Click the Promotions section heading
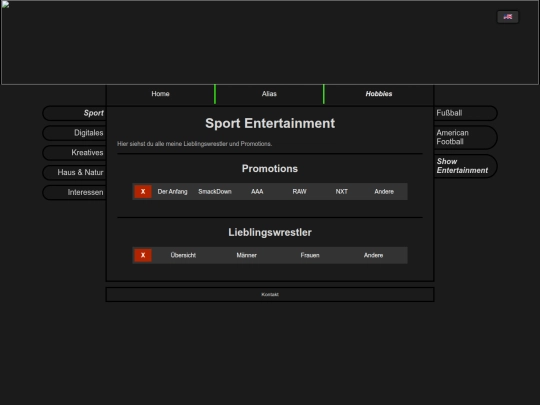Image resolution: width=540 pixels, height=405 pixels. (x=270, y=169)
